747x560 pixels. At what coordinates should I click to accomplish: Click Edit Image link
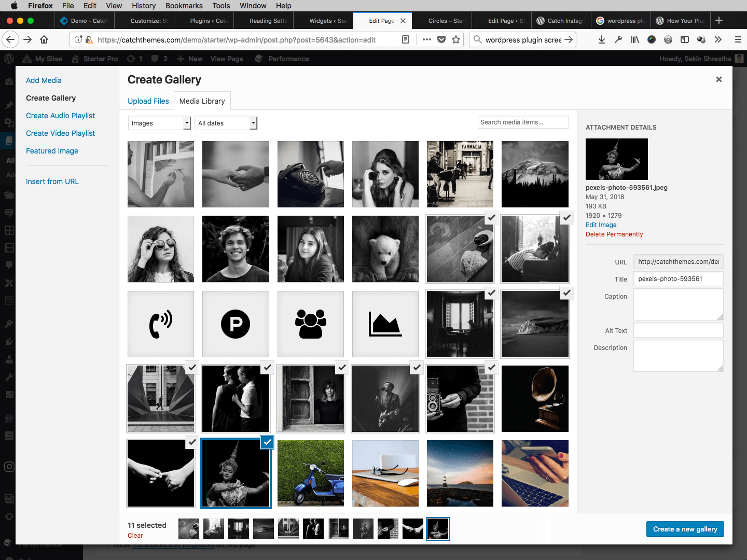(601, 225)
